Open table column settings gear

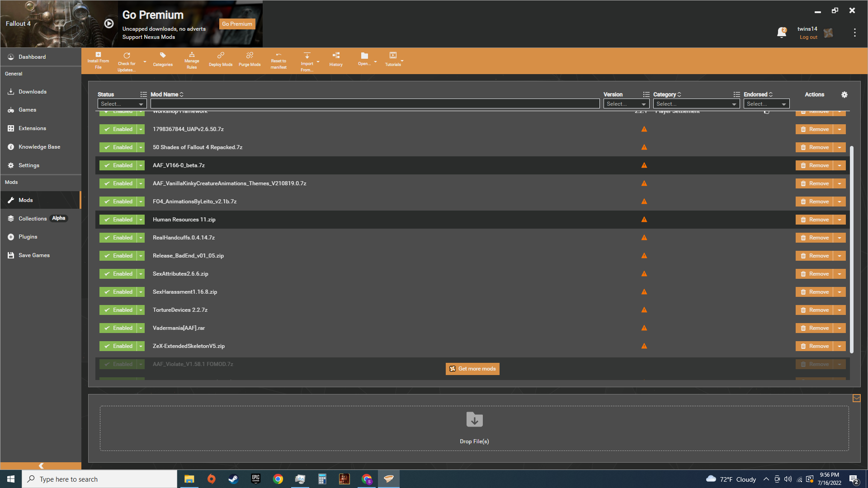point(844,94)
